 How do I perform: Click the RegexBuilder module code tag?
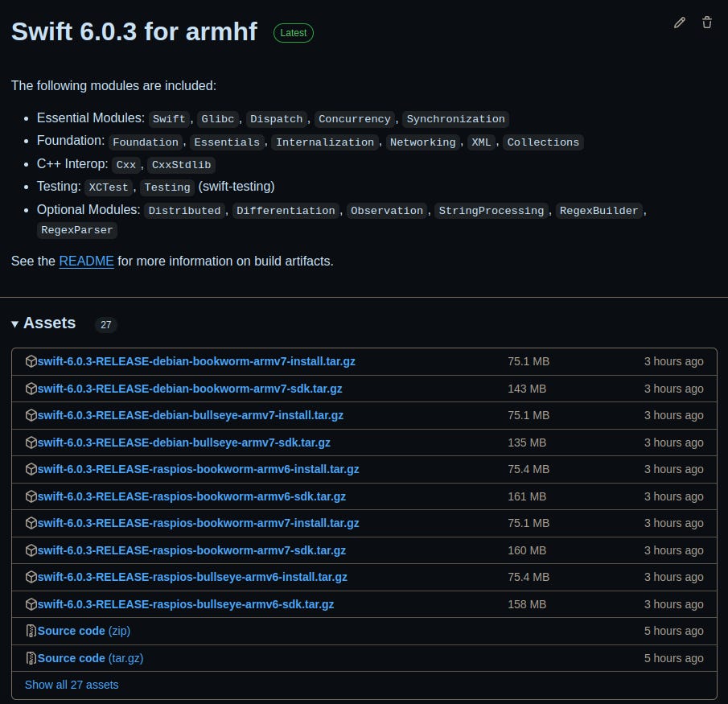[x=599, y=210]
